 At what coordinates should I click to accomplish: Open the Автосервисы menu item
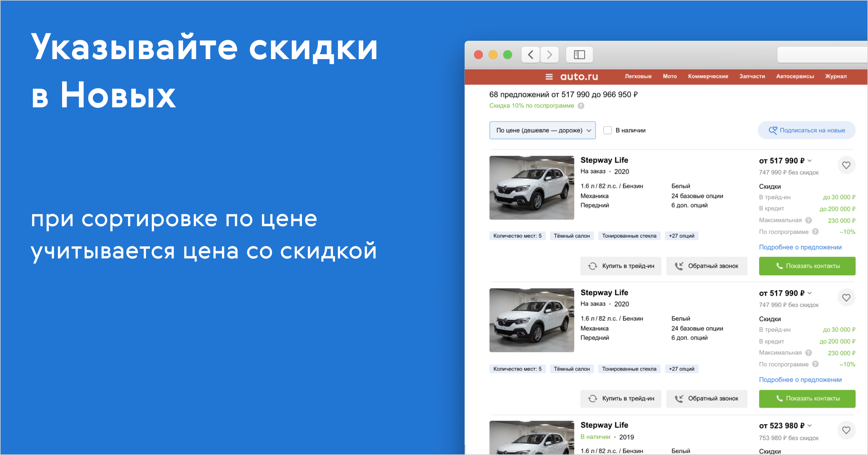coord(795,77)
